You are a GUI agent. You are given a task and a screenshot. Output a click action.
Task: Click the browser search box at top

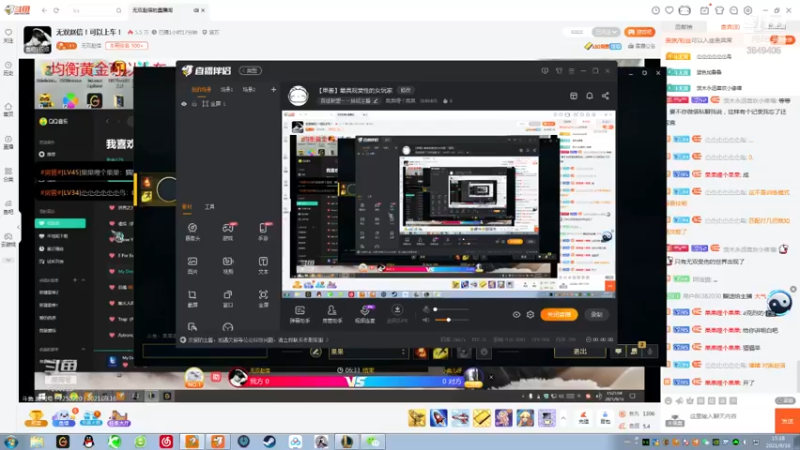(96, 10)
